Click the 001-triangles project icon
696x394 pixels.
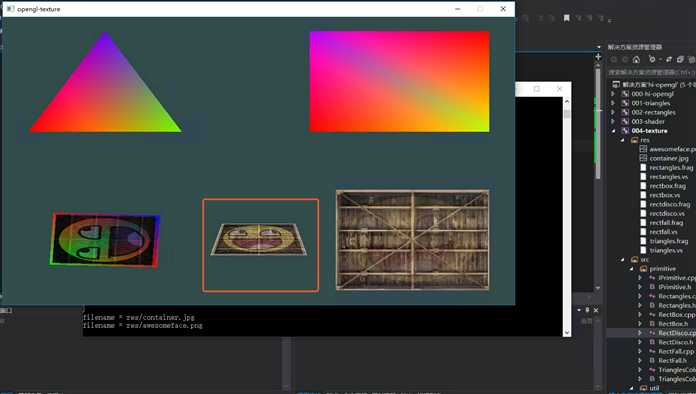pyautogui.click(x=625, y=103)
